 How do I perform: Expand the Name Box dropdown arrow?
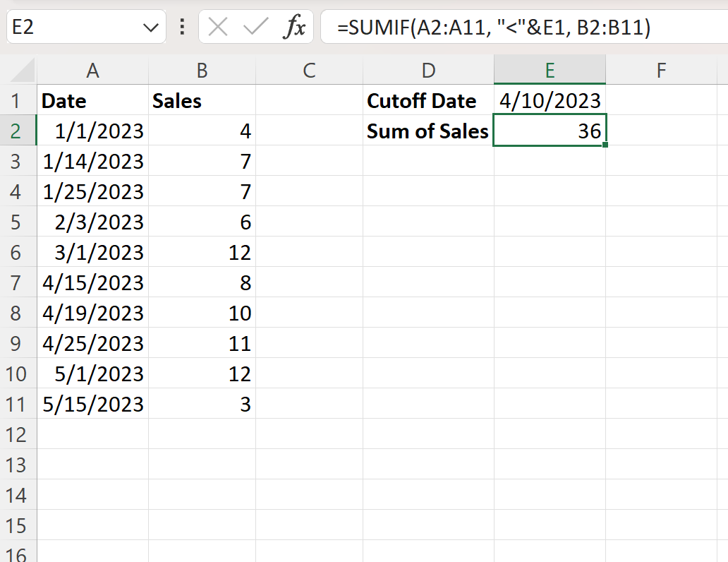pos(150,28)
